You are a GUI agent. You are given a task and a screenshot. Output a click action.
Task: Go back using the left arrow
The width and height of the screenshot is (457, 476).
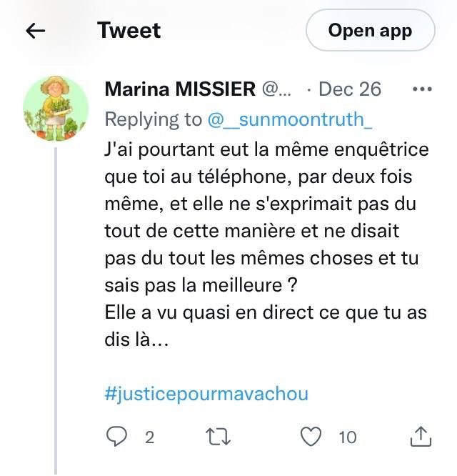point(36,31)
